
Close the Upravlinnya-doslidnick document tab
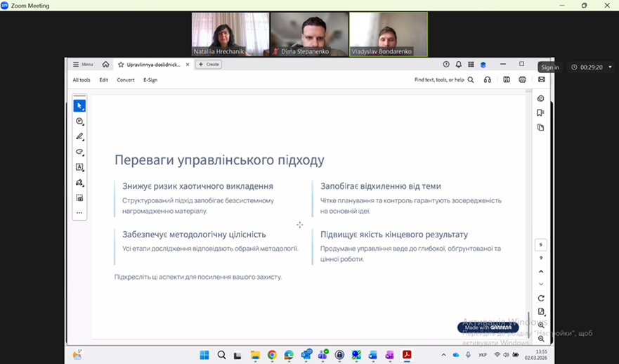click(188, 65)
